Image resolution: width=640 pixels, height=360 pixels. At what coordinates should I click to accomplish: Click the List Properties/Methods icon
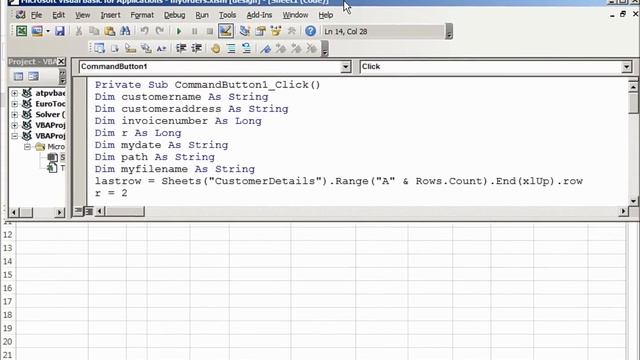coord(99,49)
